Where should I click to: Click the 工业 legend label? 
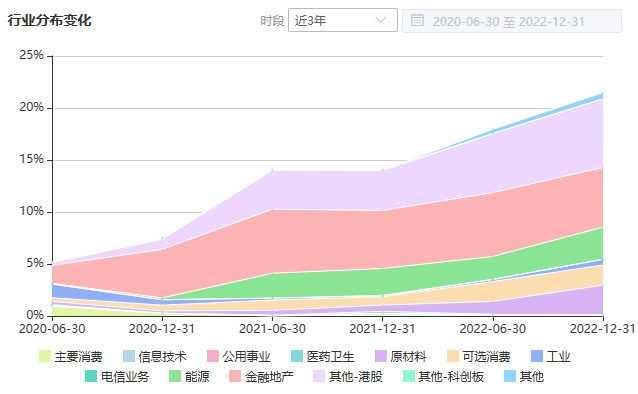[x=559, y=357]
